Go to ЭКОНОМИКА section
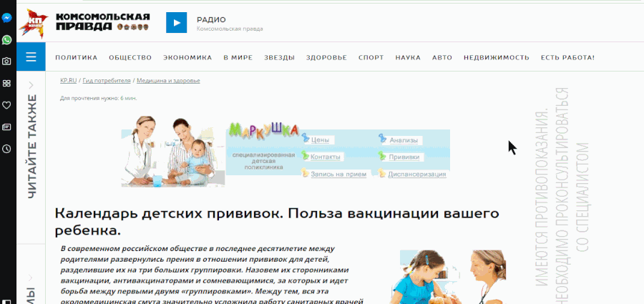The image size is (644, 304). (x=187, y=57)
